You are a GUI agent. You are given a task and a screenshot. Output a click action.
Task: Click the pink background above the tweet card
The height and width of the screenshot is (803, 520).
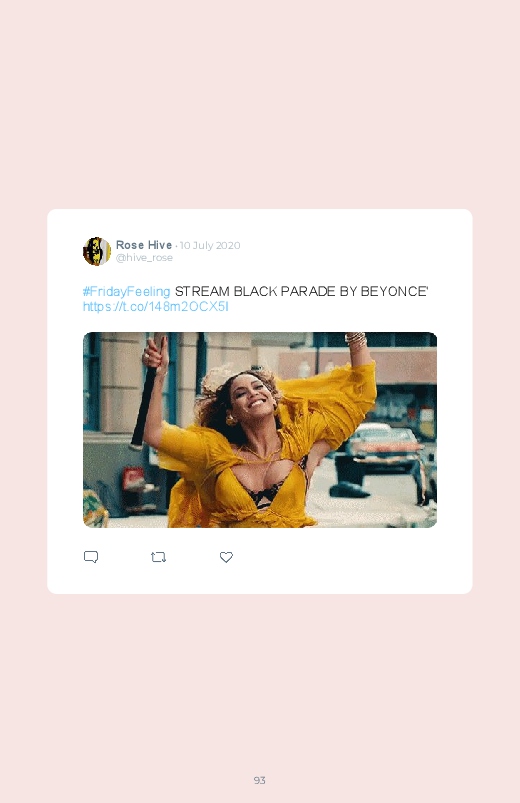click(x=260, y=102)
